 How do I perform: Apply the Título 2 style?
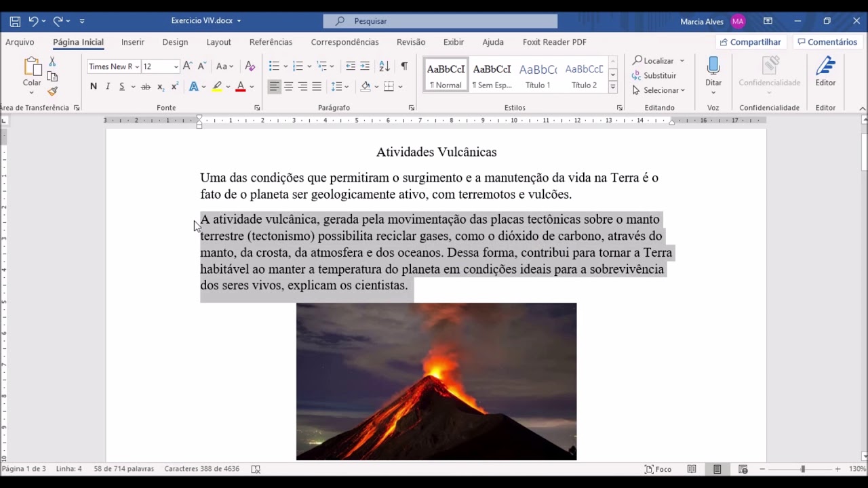click(584, 75)
